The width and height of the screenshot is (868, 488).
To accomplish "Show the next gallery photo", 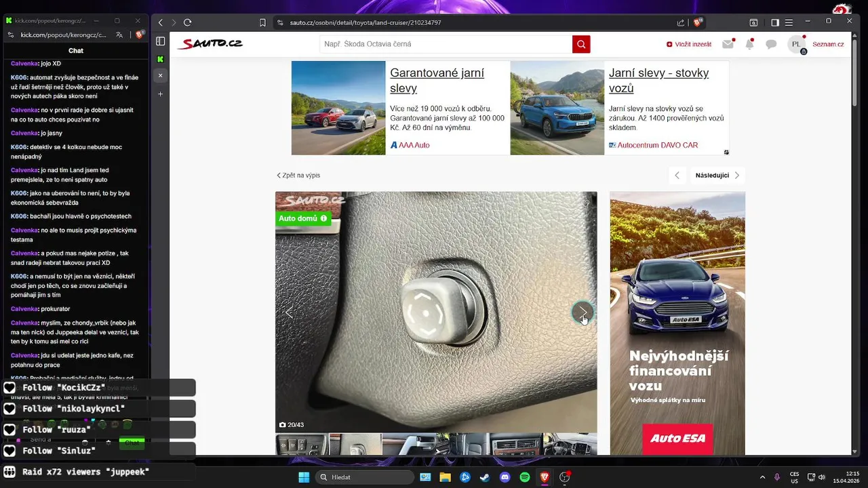I will pyautogui.click(x=582, y=312).
